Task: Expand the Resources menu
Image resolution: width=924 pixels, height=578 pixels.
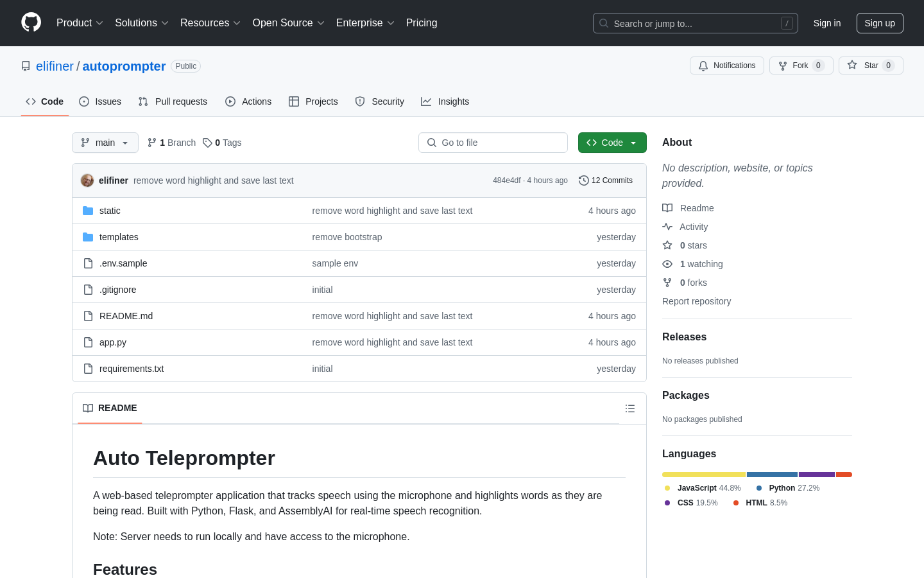Action: (x=210, y=23)
